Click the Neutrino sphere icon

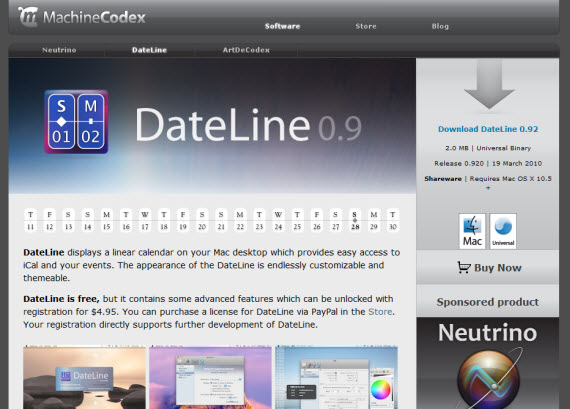[x=488, y=380]
